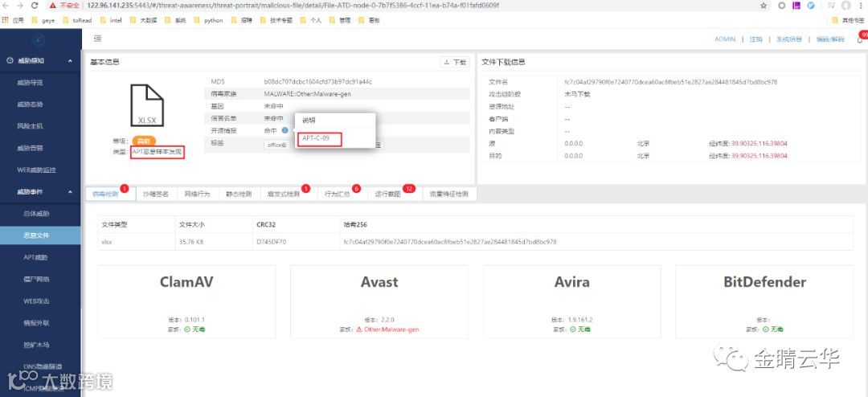The width and height of the screenshot is (868, 397).
Task: Open the 大数据 bookmark folder
Action: click(x=143, y=20)
